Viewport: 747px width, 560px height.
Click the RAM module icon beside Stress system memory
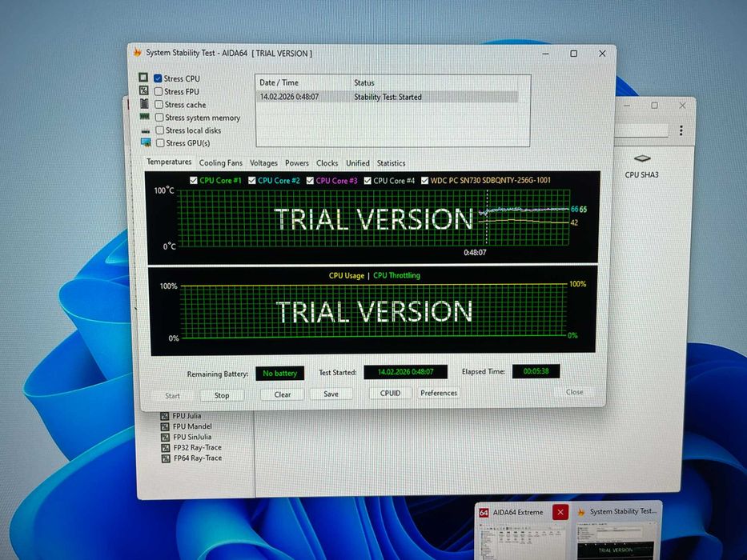point(145,116)
